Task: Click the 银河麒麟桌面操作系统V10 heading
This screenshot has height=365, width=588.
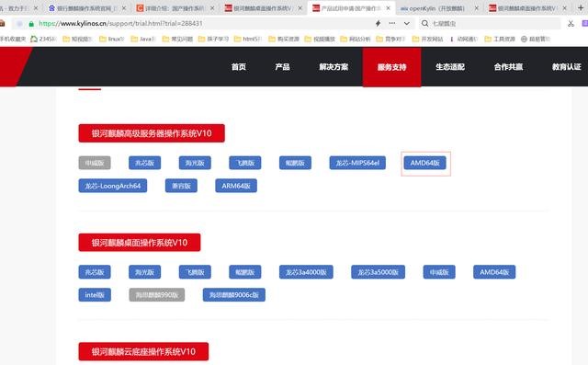Action: (x=140, y=243)
